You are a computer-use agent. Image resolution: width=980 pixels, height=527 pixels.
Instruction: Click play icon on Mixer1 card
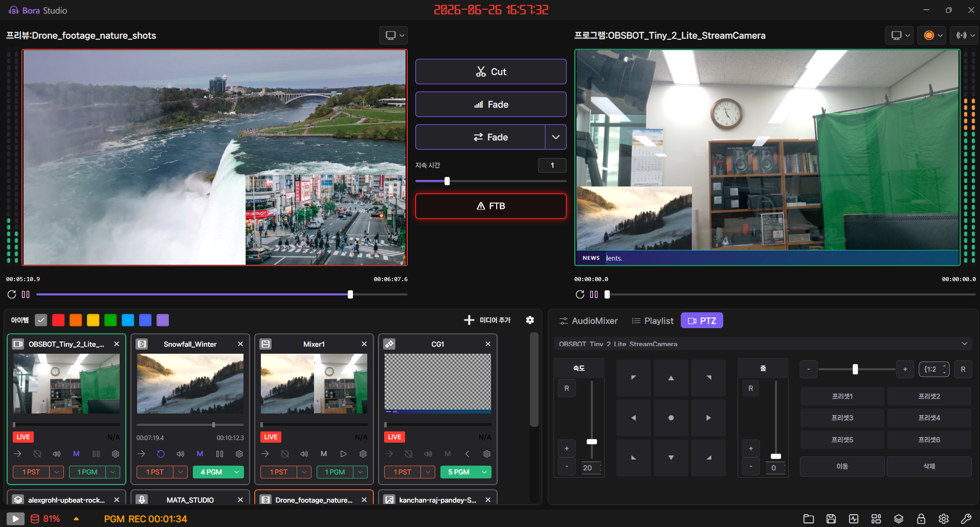tap(344, 454)
